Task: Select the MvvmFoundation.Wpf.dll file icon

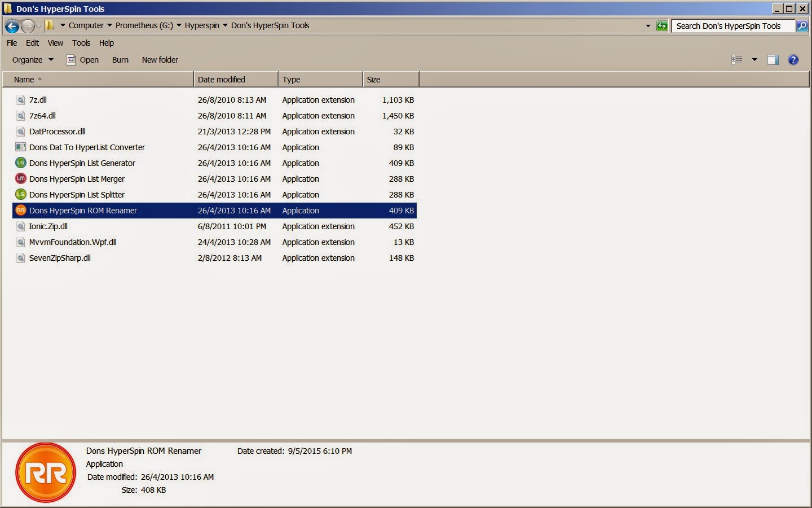Action: 21,242
